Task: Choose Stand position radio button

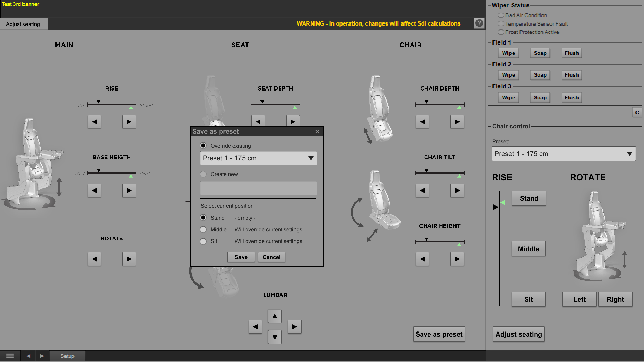Action: [203, 218]
